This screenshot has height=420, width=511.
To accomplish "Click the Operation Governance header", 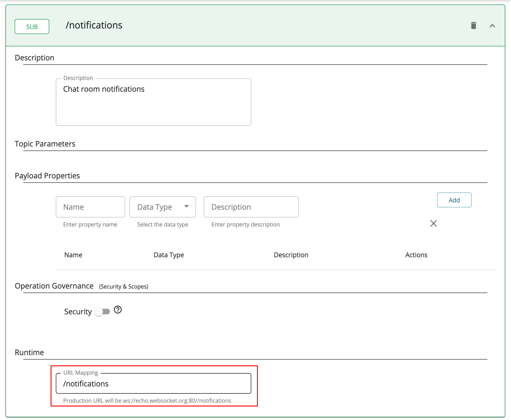I will pyautogui.click(x=54, y=286).
